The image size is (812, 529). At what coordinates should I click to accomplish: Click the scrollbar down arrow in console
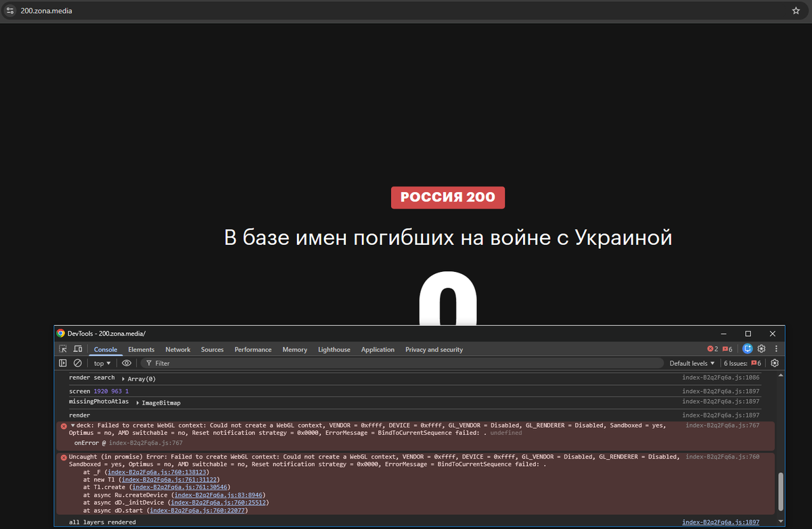[x=781, y=523]
